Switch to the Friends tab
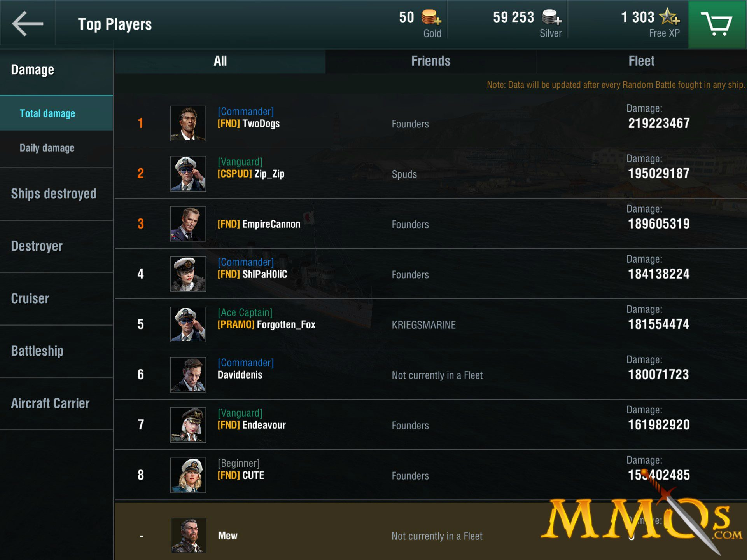The width and height of the screenshot is (747, 560). [431, 61]
